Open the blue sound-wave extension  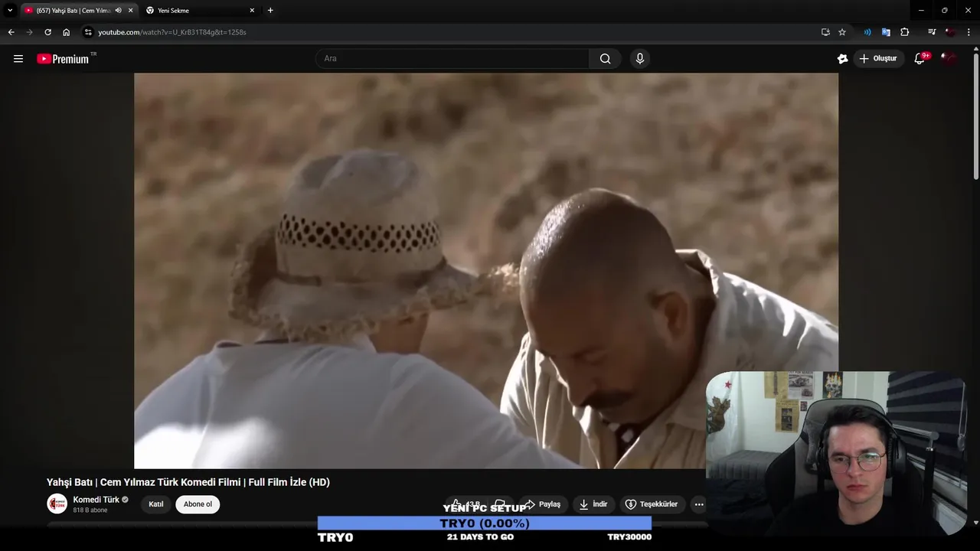click(x=867, y=32)
